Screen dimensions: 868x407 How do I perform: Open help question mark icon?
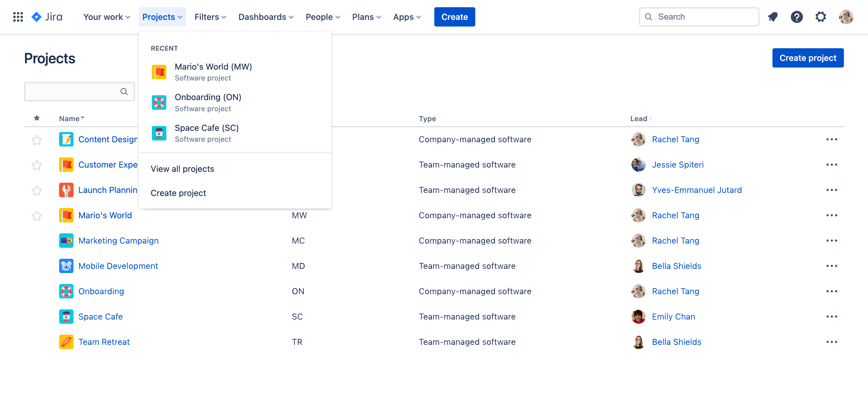pyautogui.click(x=797, y=17)
